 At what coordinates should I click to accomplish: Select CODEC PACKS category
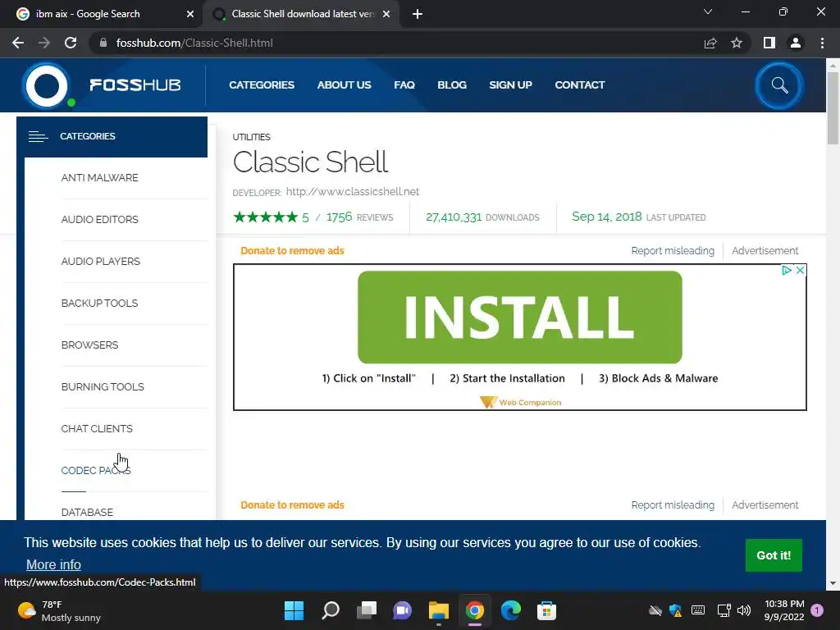click(96, 470)
